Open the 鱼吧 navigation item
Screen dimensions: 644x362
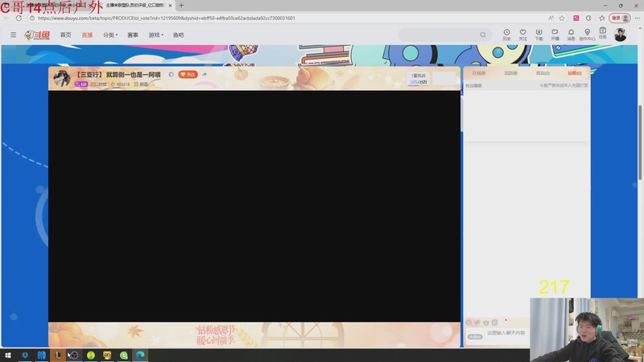click(x=178, y=35)
